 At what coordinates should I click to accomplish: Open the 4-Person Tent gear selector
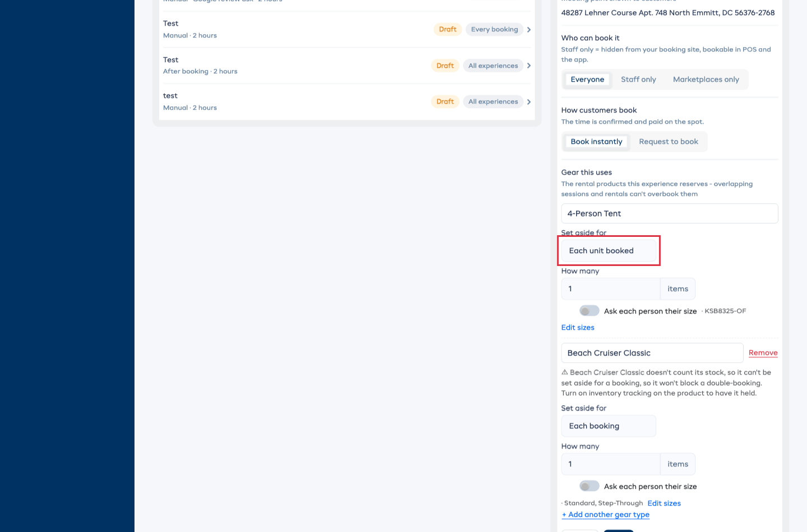click(670, 213)
